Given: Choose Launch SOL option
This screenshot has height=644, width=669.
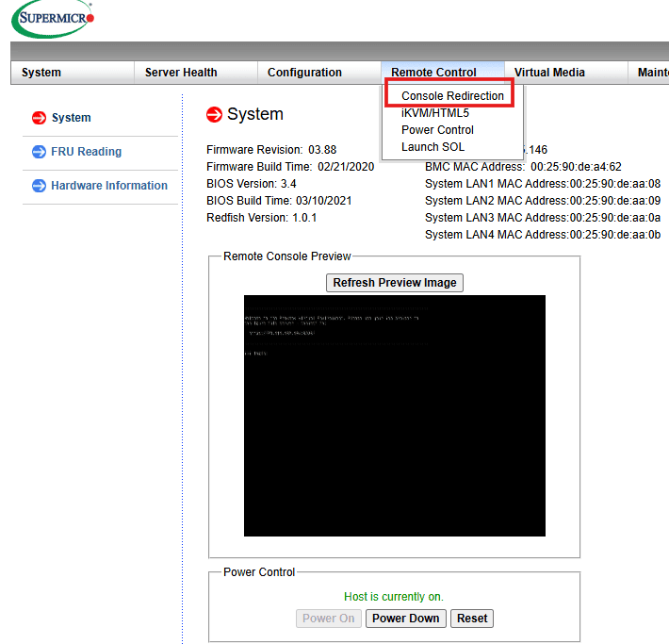Looking at the screenshot, I should (432, 147).
